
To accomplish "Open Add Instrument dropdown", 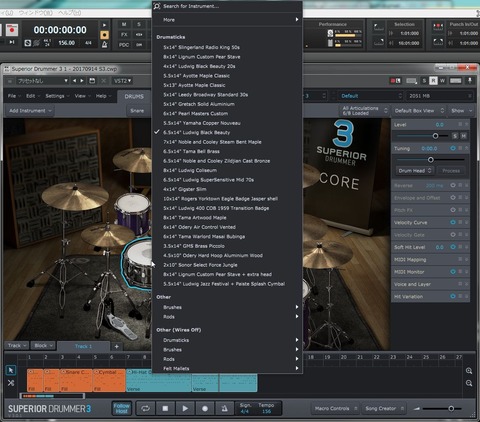I will tap(30, 111).
